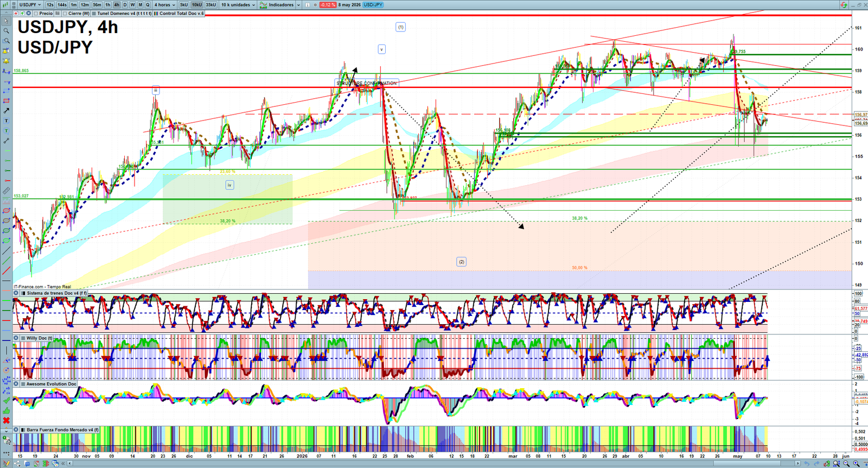The image size is (868, 468).
Task: Open the 10 k unidades dropdown
Action: point(238,5)
